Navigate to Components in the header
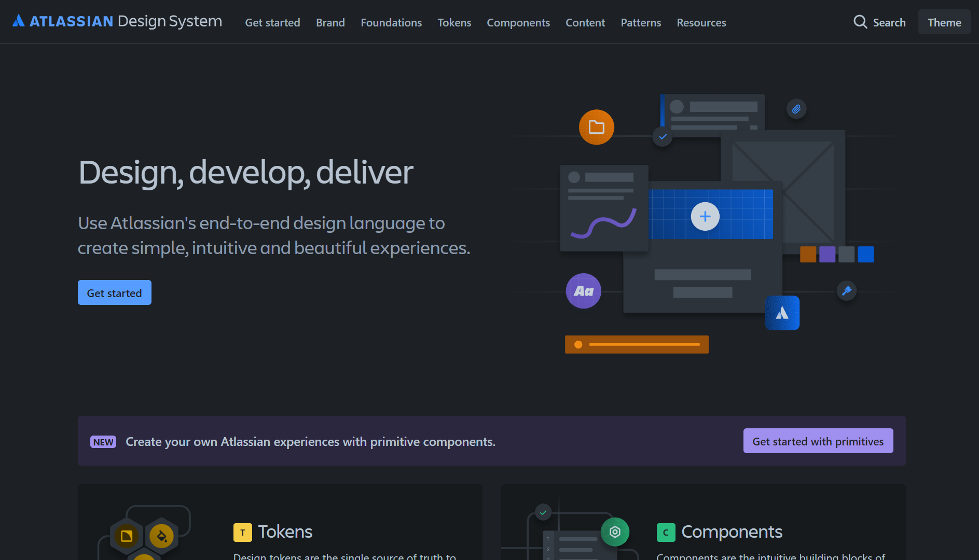 tap(518, 23)
